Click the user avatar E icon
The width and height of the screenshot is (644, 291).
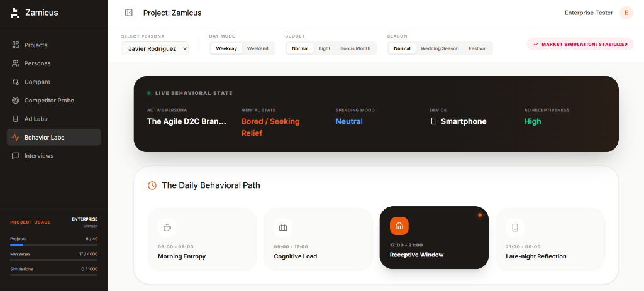click(626, 13)
